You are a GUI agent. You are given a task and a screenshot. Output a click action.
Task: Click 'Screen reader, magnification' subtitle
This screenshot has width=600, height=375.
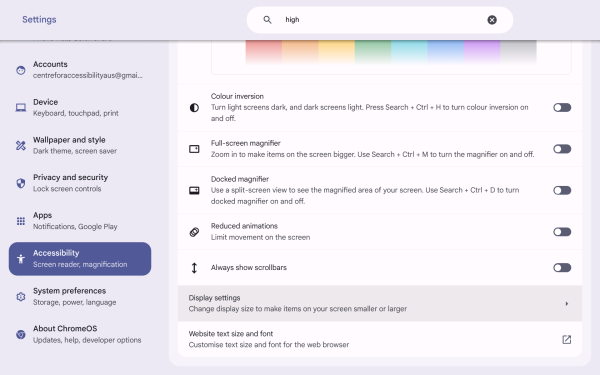click(x=80, y=264)
